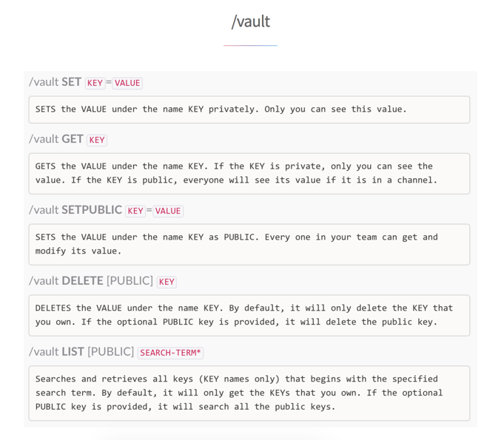Click the /vault page title
Image resolution: width=504 pixels, height=440 pixels.
click(251, 22)
